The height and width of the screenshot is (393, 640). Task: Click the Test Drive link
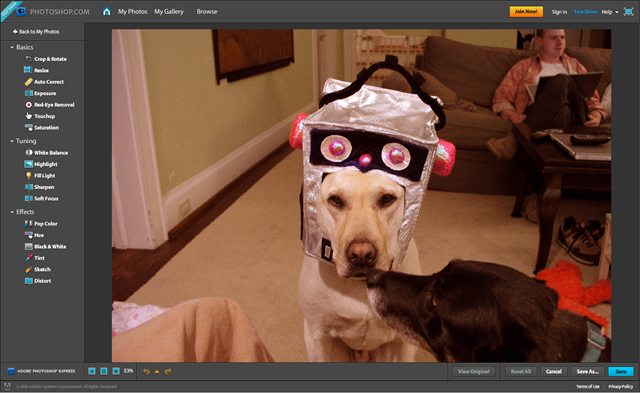(x=585, y=12)
